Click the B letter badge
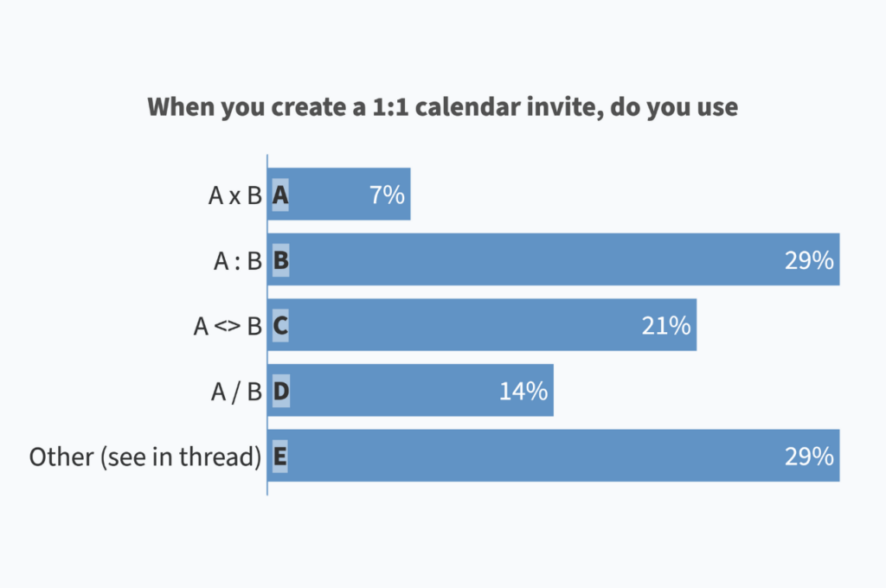886x588 pixels. 281,260
